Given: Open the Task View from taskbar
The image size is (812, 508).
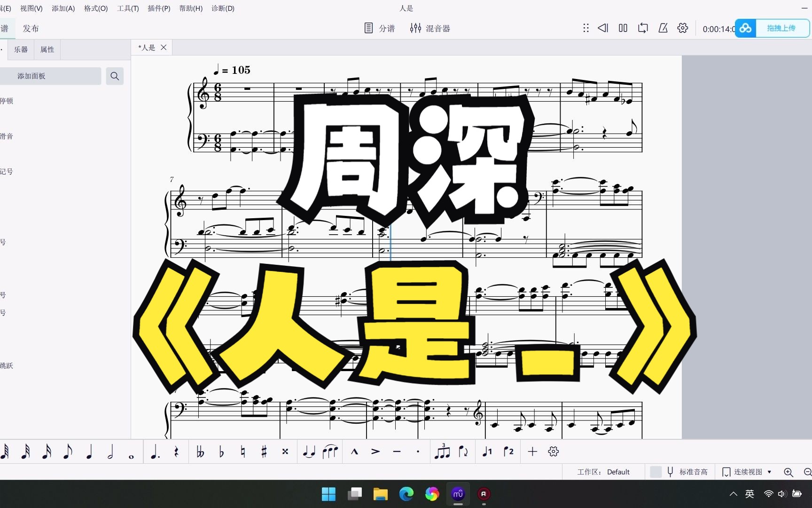Looking at the screenshot, I should [354, 494].
